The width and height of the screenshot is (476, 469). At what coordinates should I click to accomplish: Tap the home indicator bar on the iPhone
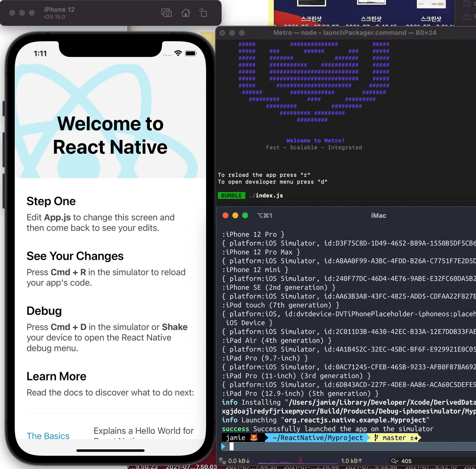(x=110, y=451)
